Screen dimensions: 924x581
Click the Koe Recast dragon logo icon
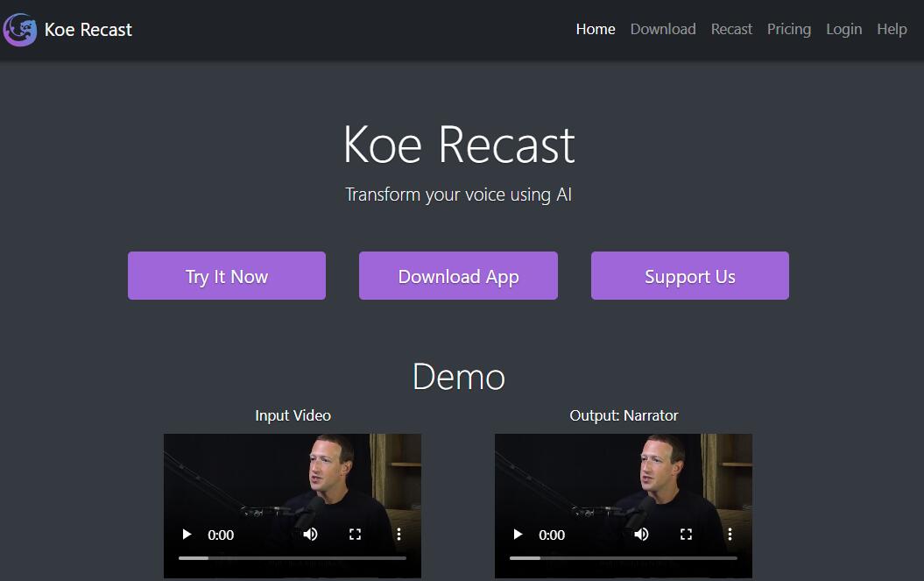(19, 30)
